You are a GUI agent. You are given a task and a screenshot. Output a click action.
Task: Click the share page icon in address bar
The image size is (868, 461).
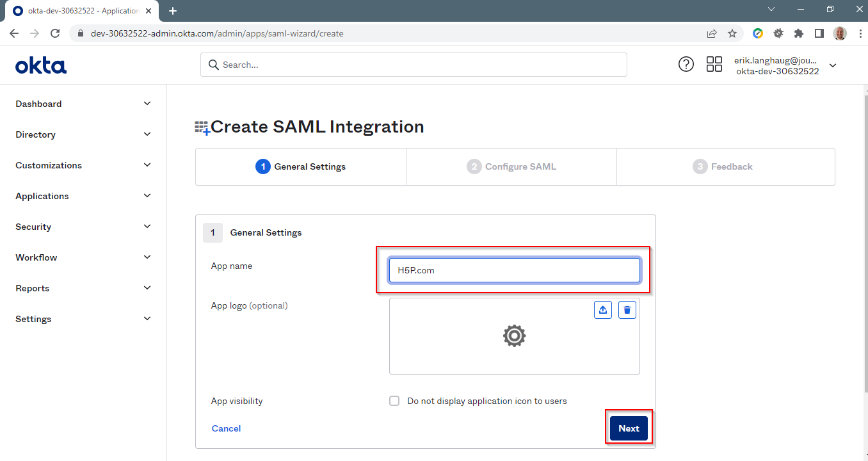pyautogui.click(x=712, y=33)
